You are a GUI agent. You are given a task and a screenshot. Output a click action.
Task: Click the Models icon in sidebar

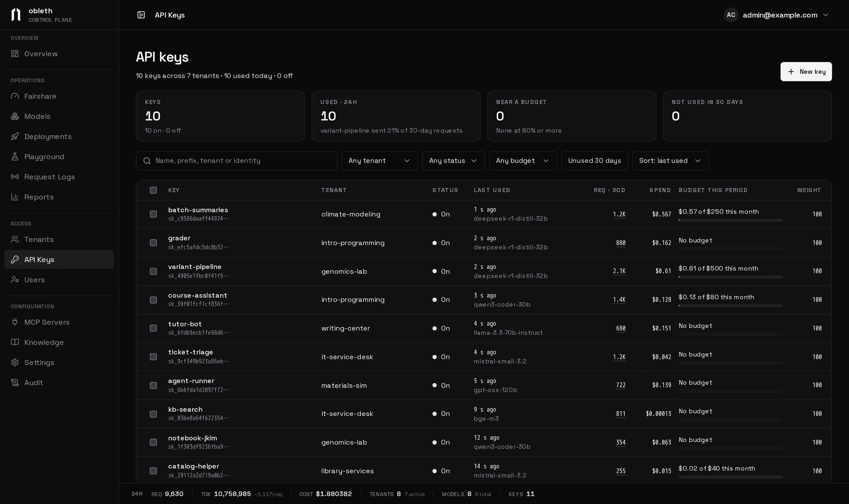tap(15, 116)
